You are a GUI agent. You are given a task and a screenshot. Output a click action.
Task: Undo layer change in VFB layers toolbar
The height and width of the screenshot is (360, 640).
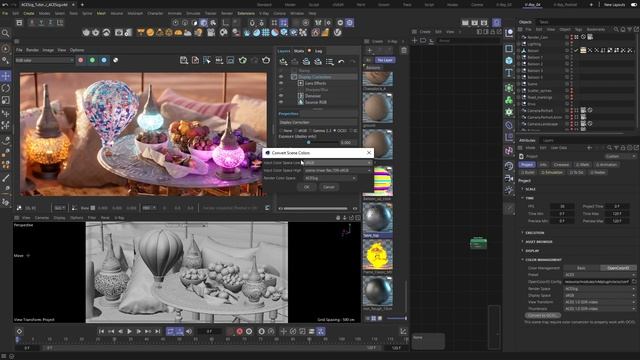point(341,62)
